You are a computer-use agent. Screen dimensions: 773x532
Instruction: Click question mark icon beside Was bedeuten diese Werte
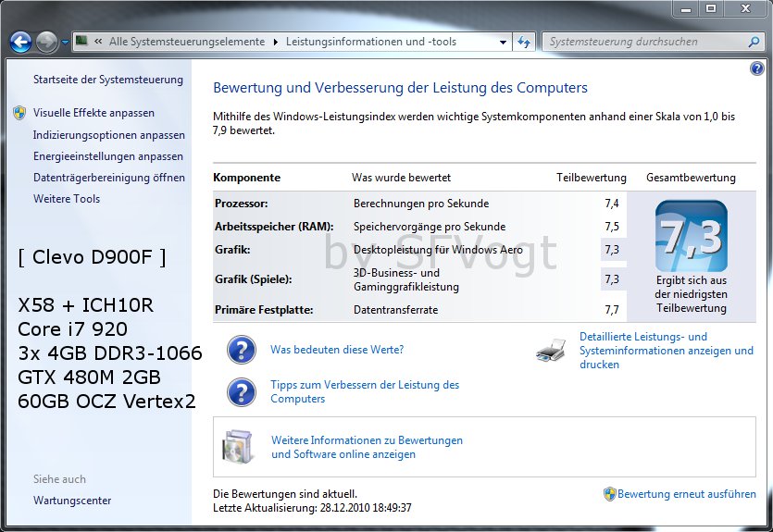(242, 349)
